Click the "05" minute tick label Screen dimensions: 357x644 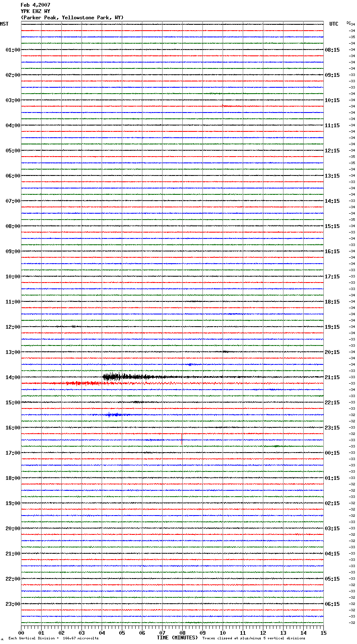(x=122, y=633)
